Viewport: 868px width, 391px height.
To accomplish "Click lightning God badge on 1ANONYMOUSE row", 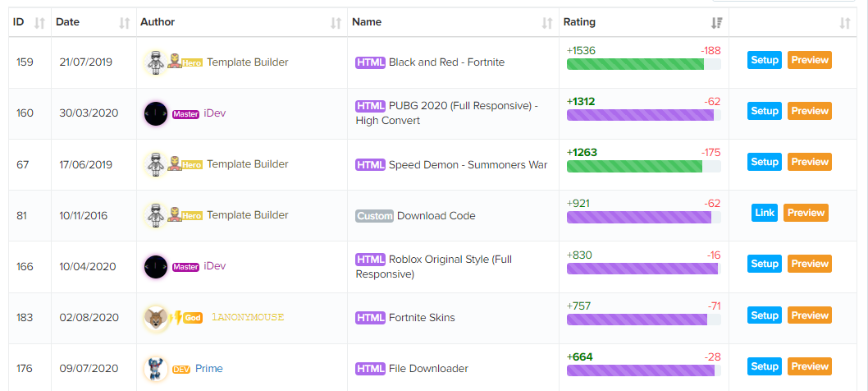I will (x=185, y=318).
